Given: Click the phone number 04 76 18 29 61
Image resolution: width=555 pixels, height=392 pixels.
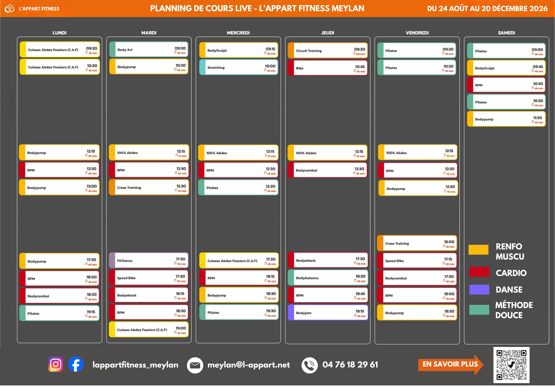Looking at the screenshot, I should point(350,365).
